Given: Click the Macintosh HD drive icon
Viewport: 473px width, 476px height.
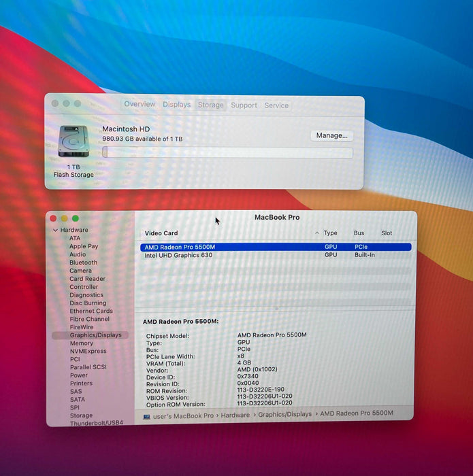Looking at the screenshot, I should coord(74,141).
